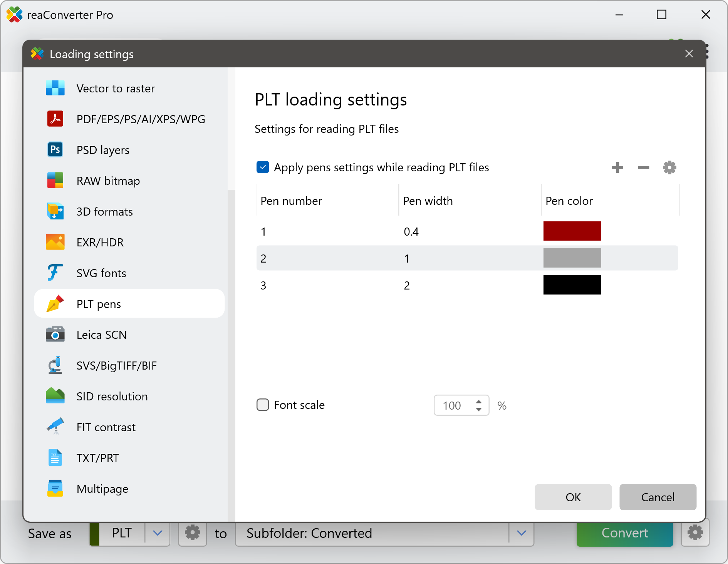
Task: Click the Photoshop PSD layers icon
Action: pyautogui.click(x=55, y=150)
